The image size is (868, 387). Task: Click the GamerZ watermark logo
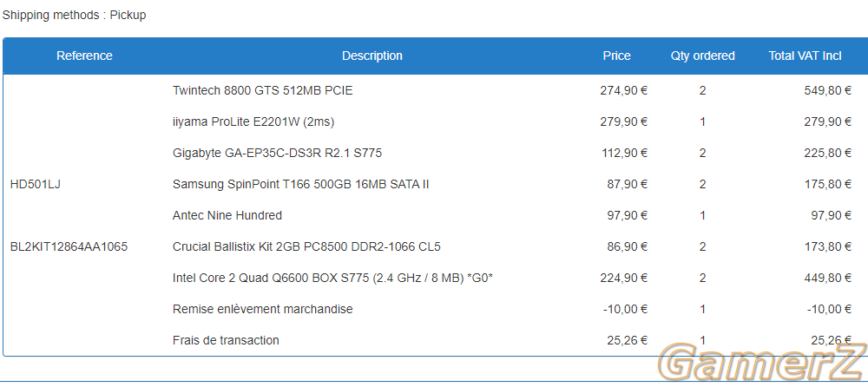(762, 364)
